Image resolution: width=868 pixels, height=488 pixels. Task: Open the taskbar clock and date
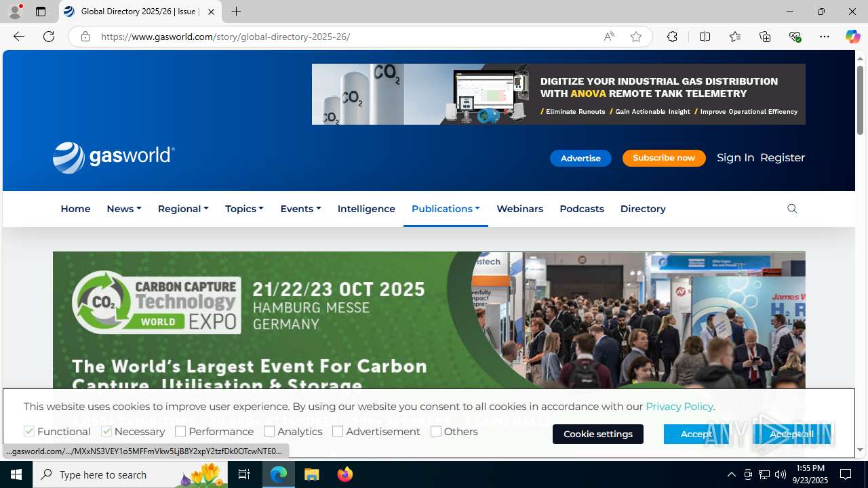[x=810, y=474]
